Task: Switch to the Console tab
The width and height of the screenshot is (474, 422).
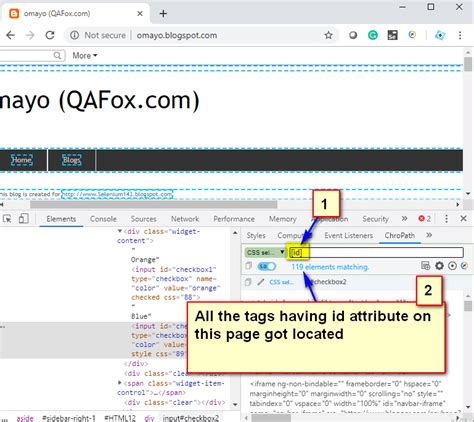Action: [103, 219]
